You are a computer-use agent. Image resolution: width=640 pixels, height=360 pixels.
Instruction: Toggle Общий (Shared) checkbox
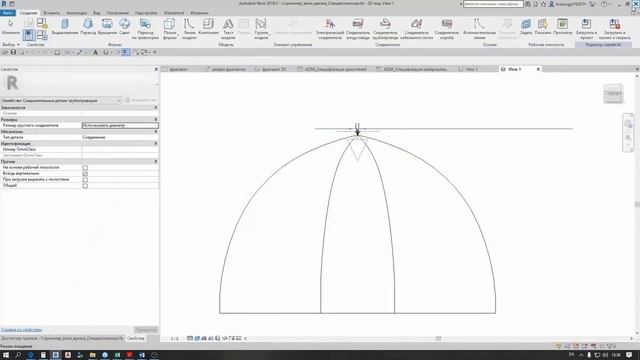pos(85,186)
